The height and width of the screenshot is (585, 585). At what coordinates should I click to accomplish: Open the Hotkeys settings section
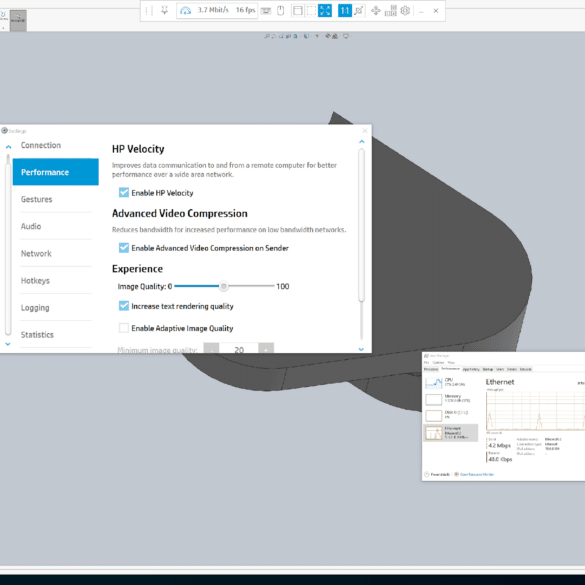pos(35,281)
